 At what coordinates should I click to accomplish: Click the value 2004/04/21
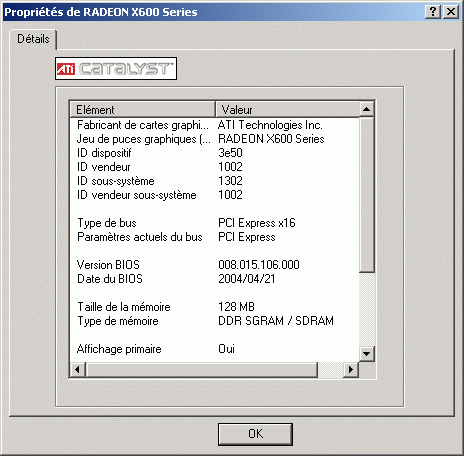(x=247, y=279)
